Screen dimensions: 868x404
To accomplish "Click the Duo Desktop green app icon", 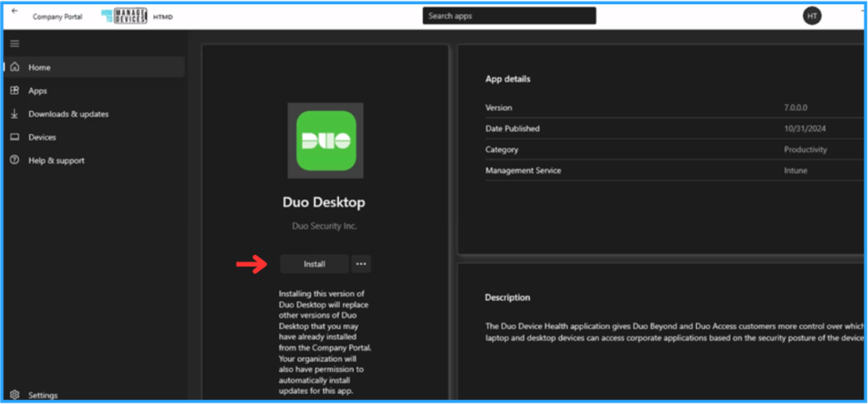I will point(325,141).
